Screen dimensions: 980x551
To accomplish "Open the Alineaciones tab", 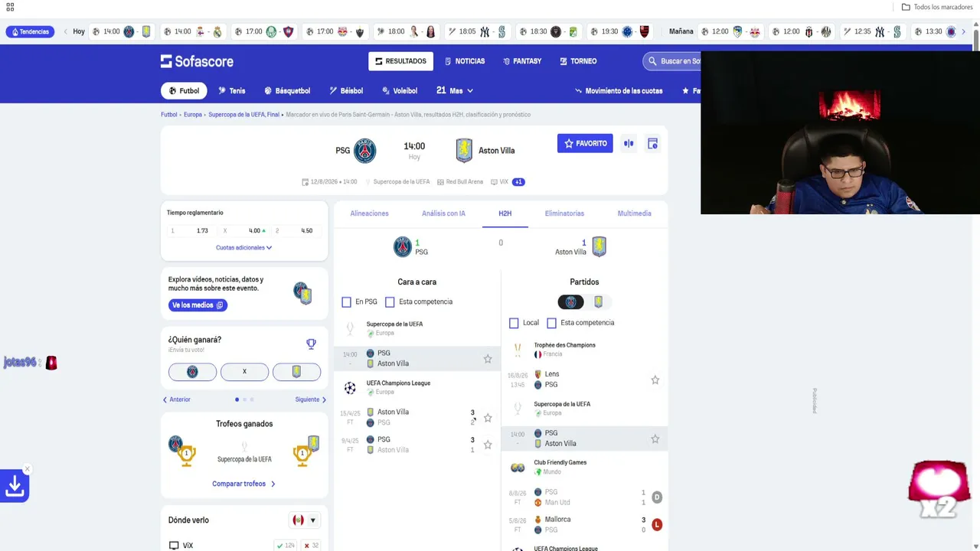I will (369, 214).
